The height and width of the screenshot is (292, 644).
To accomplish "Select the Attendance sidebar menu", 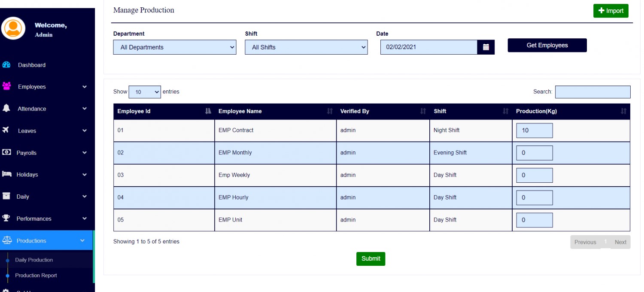I will point(47,109).
